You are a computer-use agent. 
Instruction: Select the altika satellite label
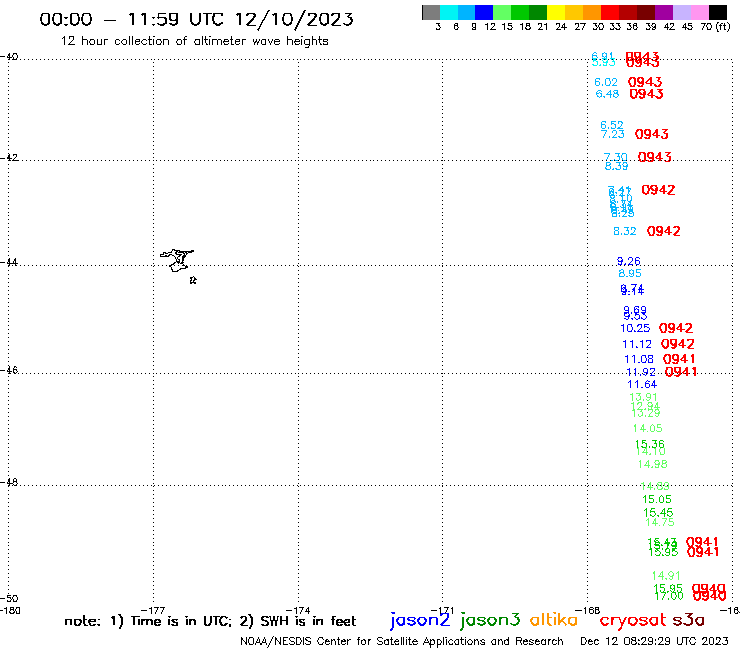pyautogui.click(x=554, y=619)
